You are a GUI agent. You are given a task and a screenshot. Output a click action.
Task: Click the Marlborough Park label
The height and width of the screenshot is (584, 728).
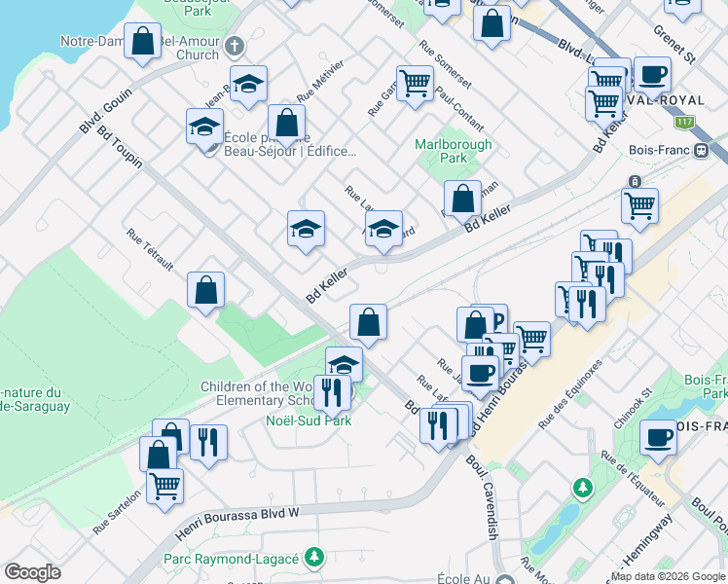tap(454, 151)
